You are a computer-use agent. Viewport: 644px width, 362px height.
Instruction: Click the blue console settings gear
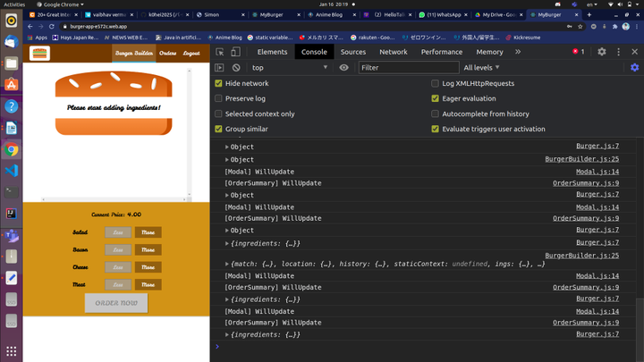634,68
